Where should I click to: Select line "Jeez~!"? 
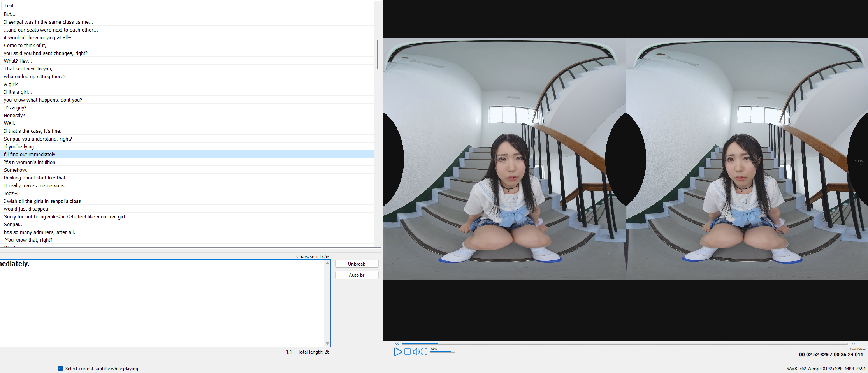pos(188,194)
